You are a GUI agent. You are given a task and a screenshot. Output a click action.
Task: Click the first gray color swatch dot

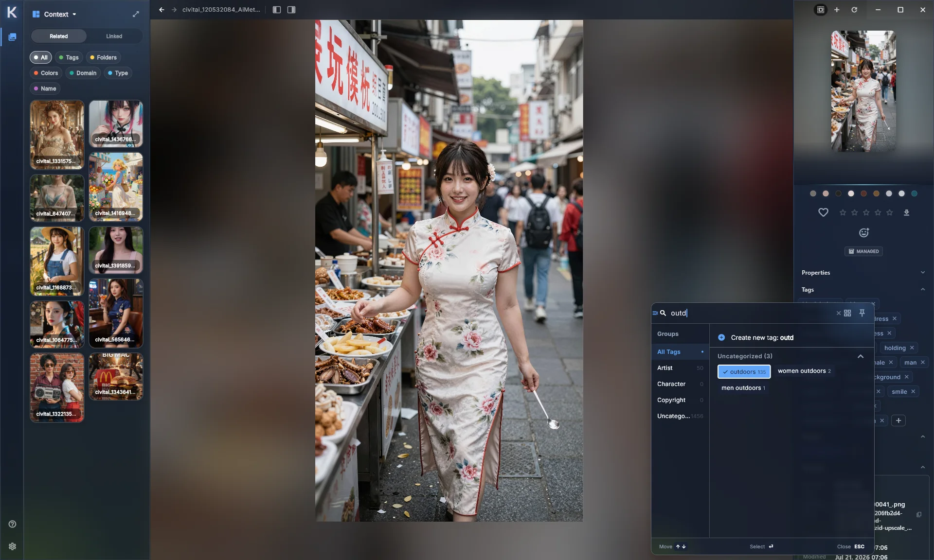click(x=813, y=193)
